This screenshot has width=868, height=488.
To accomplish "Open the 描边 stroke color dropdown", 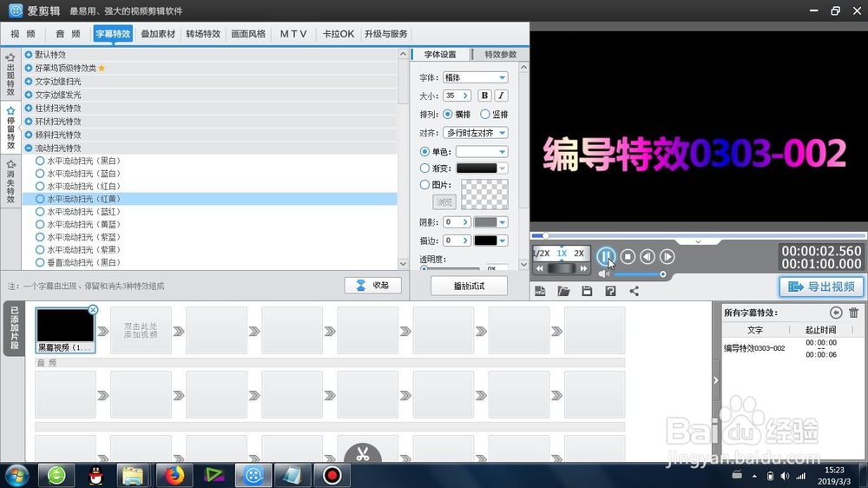I will pyautogui.click(x=490, y=241).
